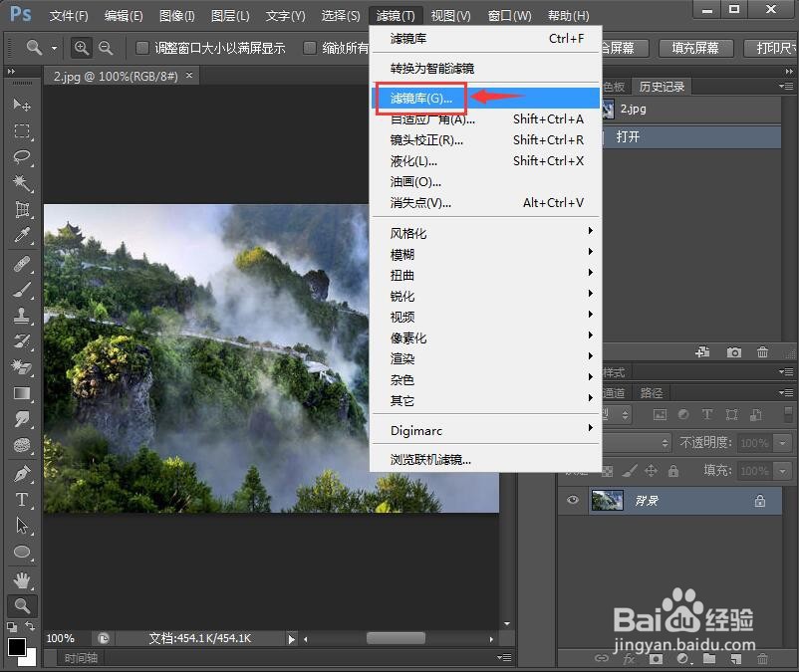Select the Eraser tool
The height and width of the screenshot is (672, 799).
pyautogui.click(x=21, y=366)
